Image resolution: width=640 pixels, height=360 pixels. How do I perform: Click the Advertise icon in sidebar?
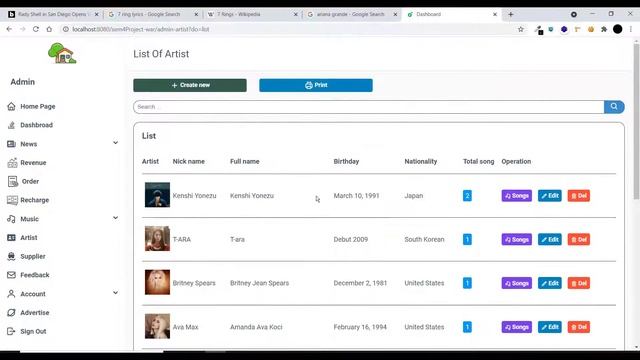point(11,313)
